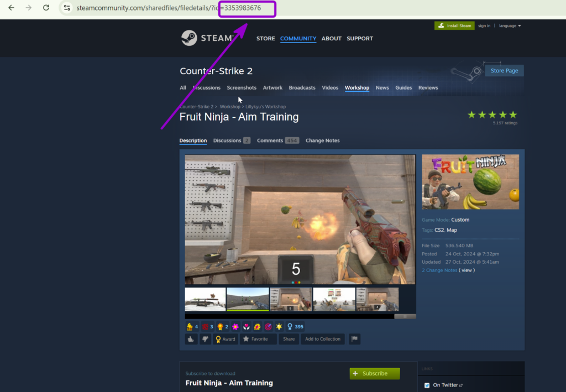Click the Install Steam button

click(454, 25)
